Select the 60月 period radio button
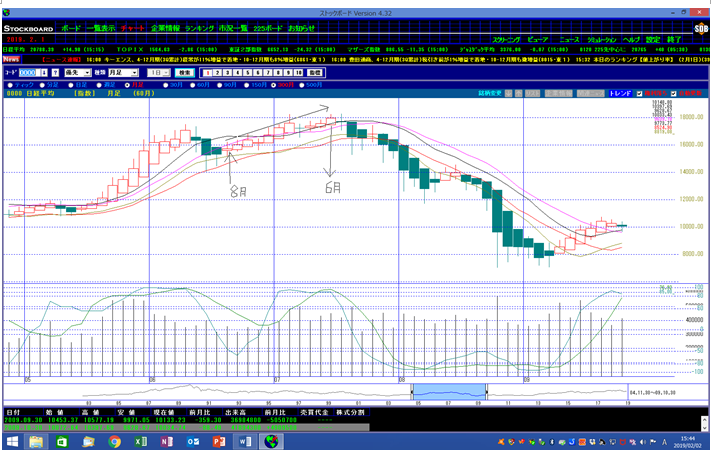Viewport: 711px width, 454px height. [x=192, y=85]
